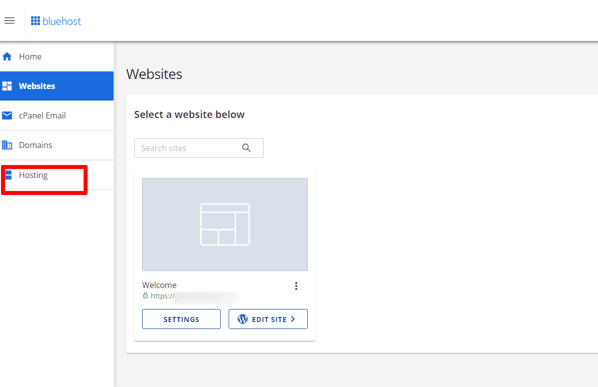Open cPanel Email section
598x387 pixels.
tap(57, 115)
